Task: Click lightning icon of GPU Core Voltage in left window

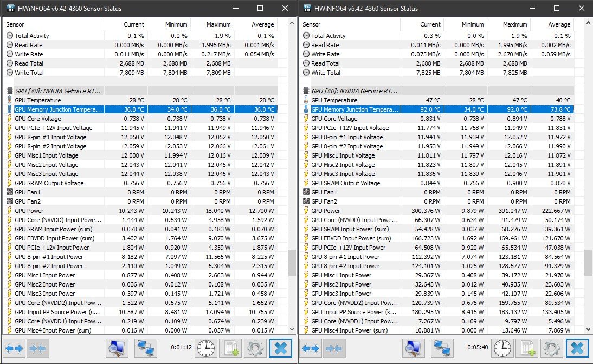Action: click(x=9, y=118)
